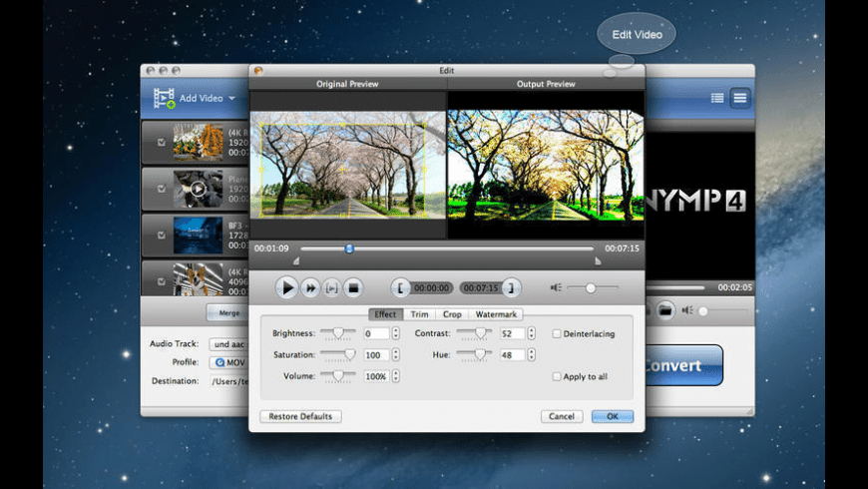Click the Brightness slider handle
Viewport: 868px width, 489px height.
[338, 333]
